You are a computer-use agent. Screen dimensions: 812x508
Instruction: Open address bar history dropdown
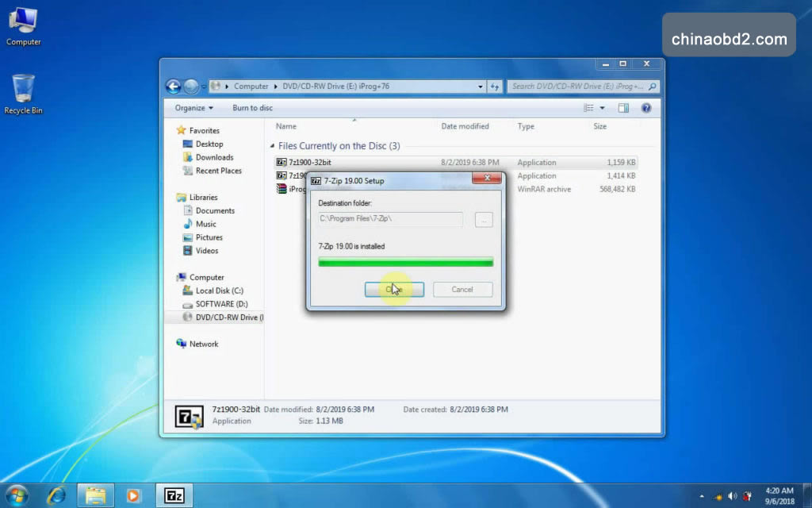480,87
